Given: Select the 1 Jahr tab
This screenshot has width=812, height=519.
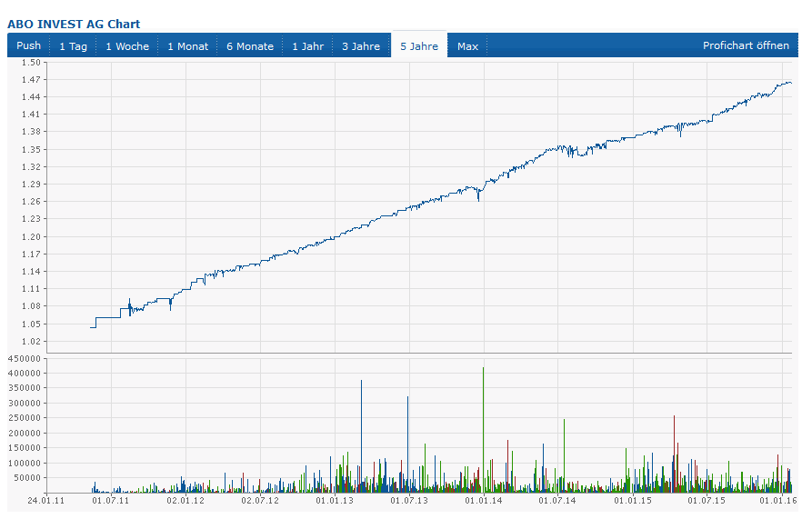Looking at the screenshot, I should coord(307,46).
